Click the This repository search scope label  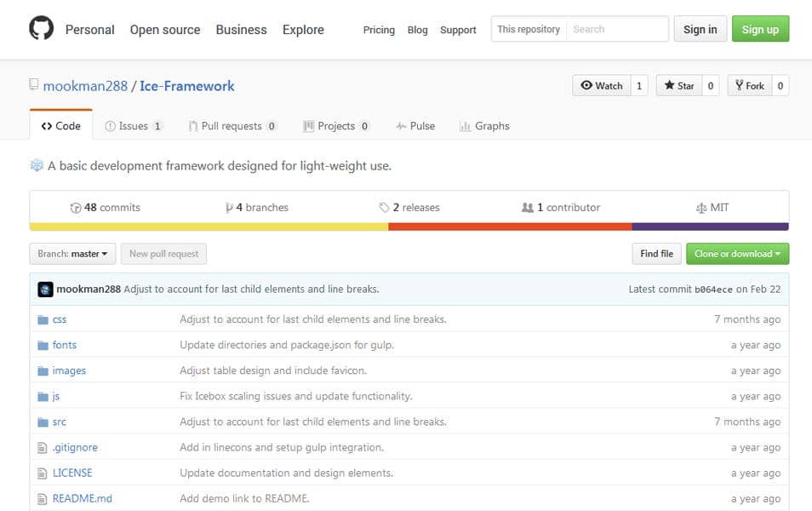(529, 29)
